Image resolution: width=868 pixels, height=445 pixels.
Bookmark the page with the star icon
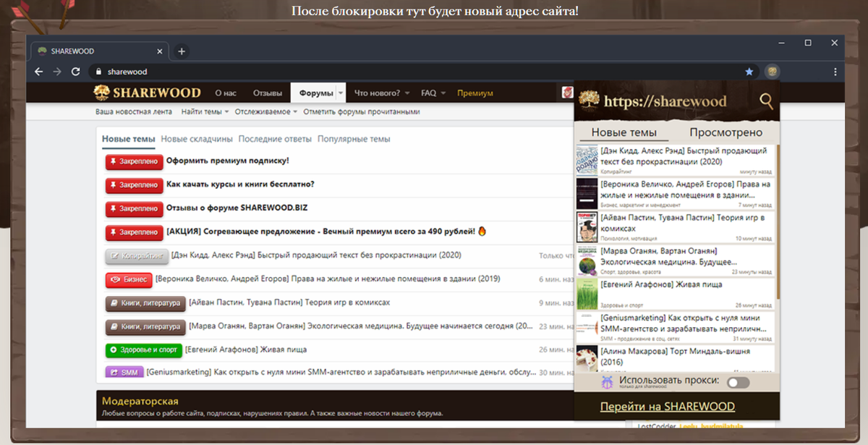pos(749,72)
